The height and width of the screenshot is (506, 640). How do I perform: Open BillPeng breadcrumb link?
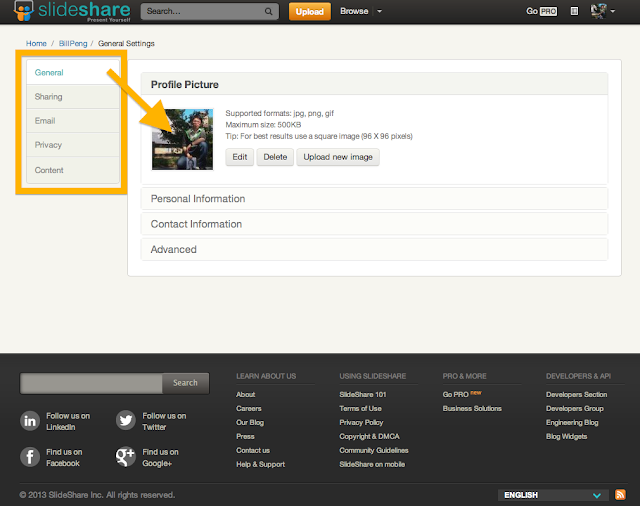pos(73,43)
